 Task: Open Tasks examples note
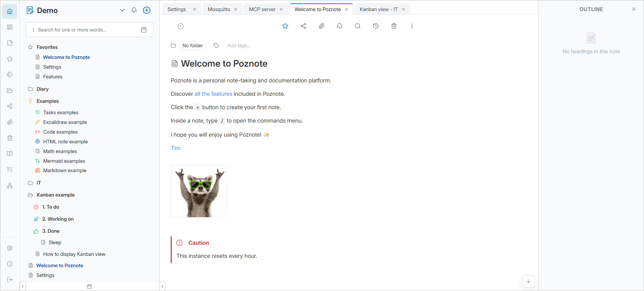pos(61,113)
